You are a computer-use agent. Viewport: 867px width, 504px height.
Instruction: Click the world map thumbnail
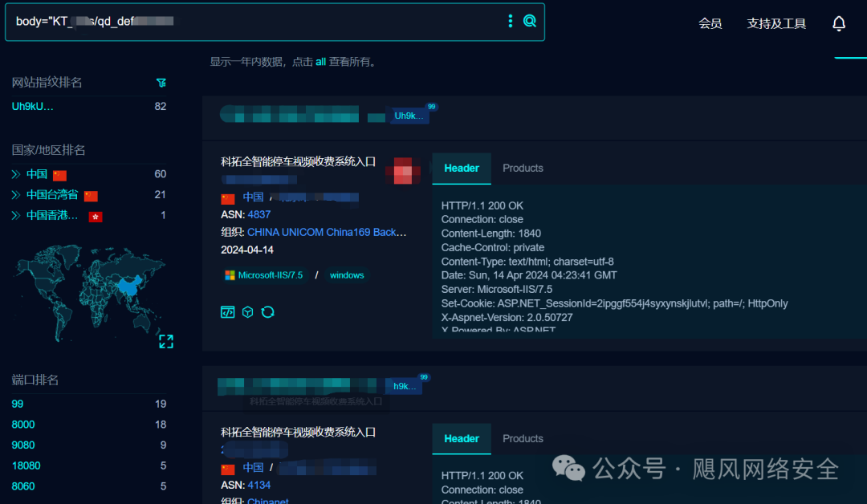(x=88, y=293)
